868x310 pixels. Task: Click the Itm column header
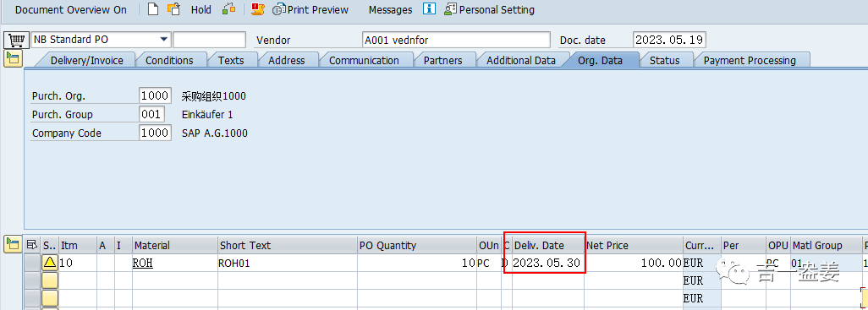78,245
